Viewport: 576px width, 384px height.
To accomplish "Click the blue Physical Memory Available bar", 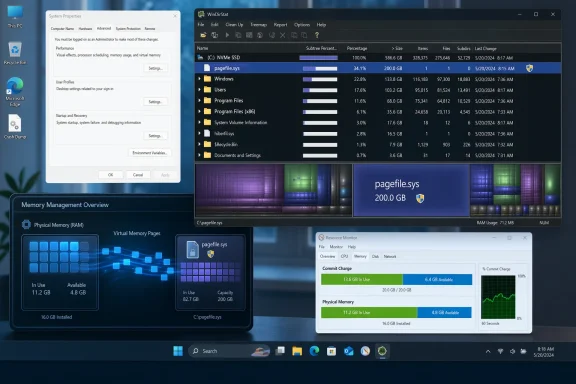I will point(444,313).
